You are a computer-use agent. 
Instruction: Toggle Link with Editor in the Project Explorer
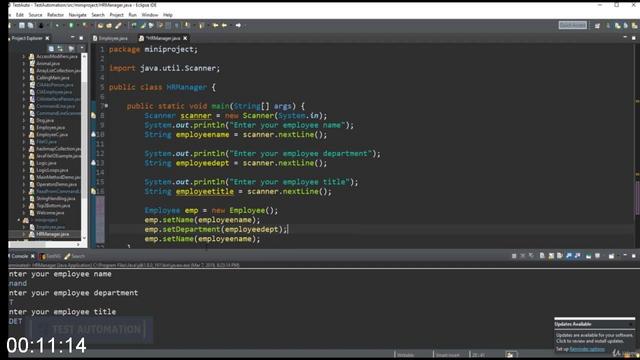coord(60,49)
